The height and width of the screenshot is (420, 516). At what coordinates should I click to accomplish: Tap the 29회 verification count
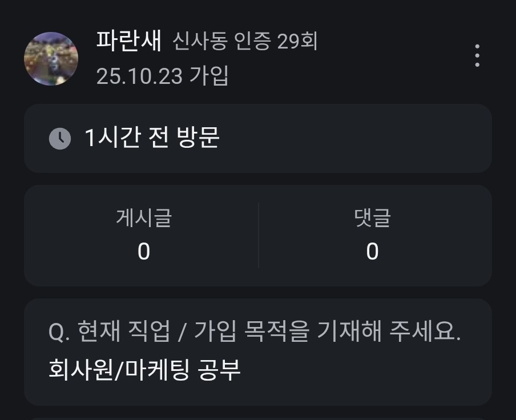pyautogui.click(x=297, y=42)
